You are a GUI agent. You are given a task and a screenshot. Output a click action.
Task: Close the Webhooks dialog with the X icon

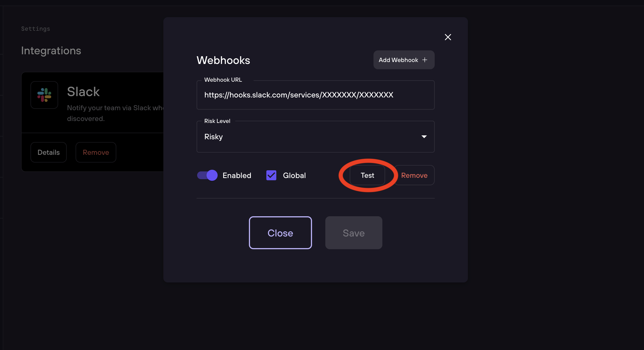[x=448, y=37]
